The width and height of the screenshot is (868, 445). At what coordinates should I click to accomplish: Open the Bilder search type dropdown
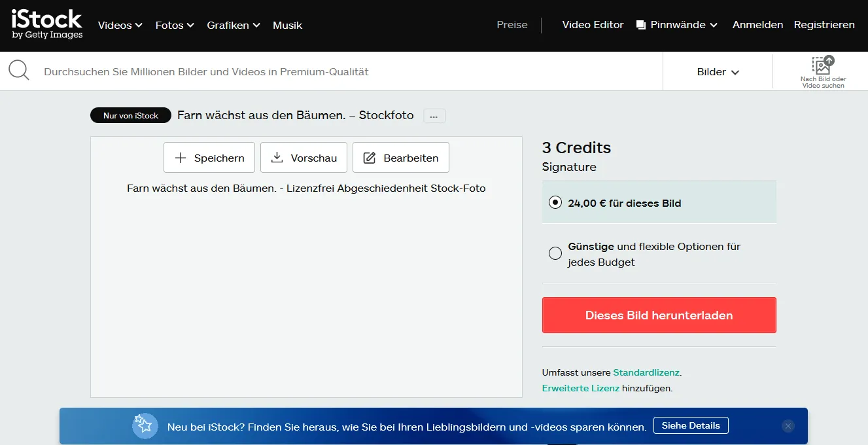[718, 72]
